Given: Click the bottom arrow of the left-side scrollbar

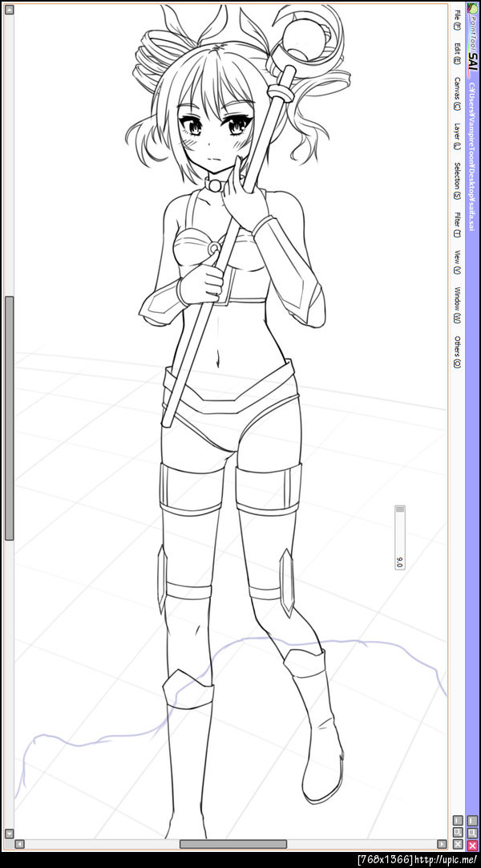Looking at the screenshot, I should pos(9,834).
